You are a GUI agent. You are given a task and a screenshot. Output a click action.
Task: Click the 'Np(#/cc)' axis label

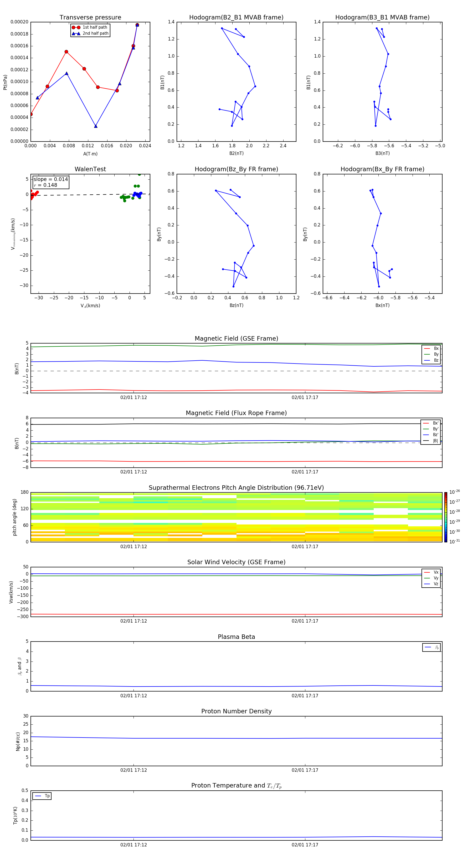click(18, 741)
